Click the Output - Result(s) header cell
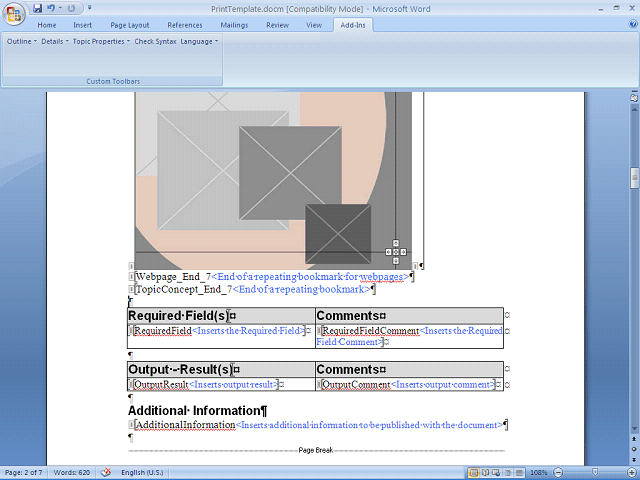 click(x=221, y=370)
